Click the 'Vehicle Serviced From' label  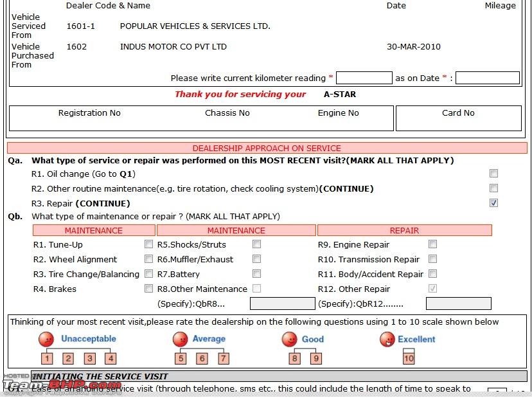click(x=28, y=26)
